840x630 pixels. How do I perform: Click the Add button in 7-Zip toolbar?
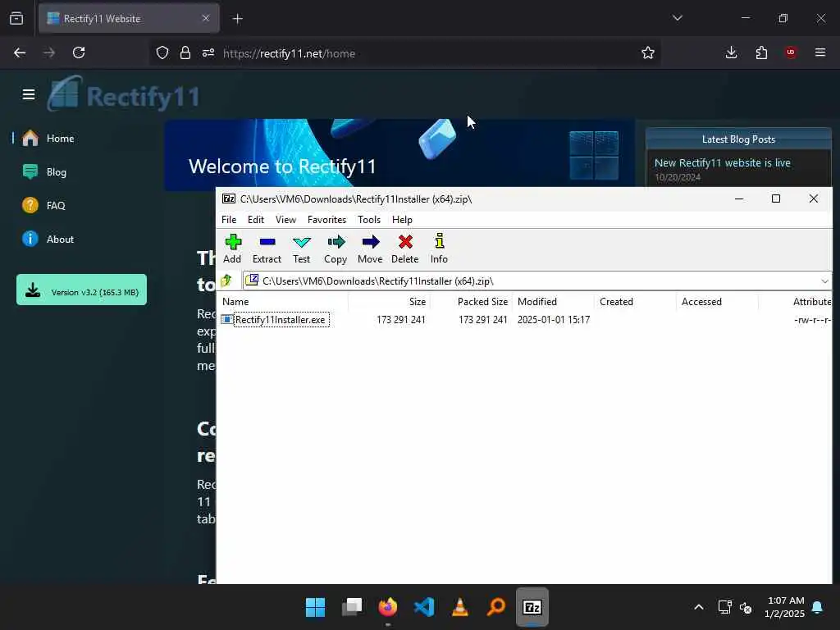(232, 249)
